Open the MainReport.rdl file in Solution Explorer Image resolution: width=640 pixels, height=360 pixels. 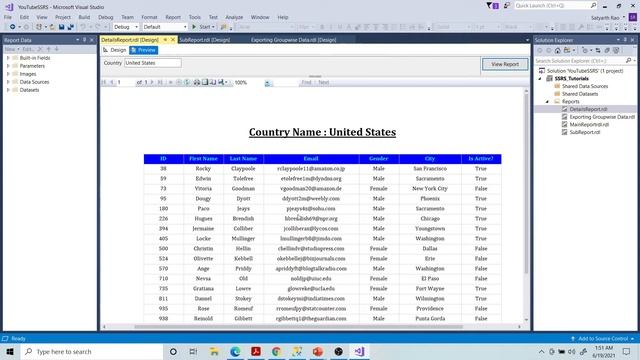point(589,124)
